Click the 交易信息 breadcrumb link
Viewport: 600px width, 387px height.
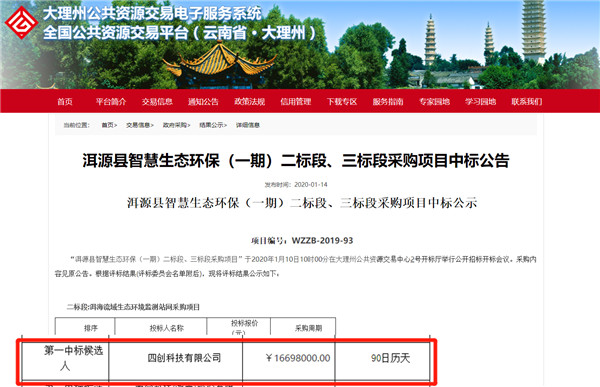140,125
